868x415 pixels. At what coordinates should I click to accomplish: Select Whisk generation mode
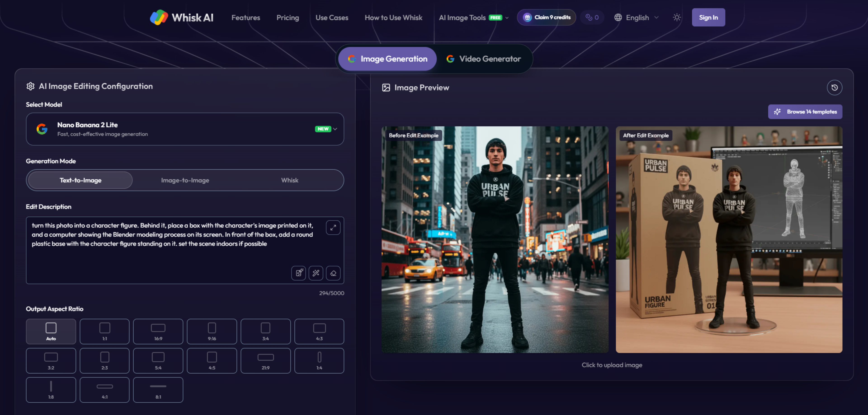tap(290, 180)
